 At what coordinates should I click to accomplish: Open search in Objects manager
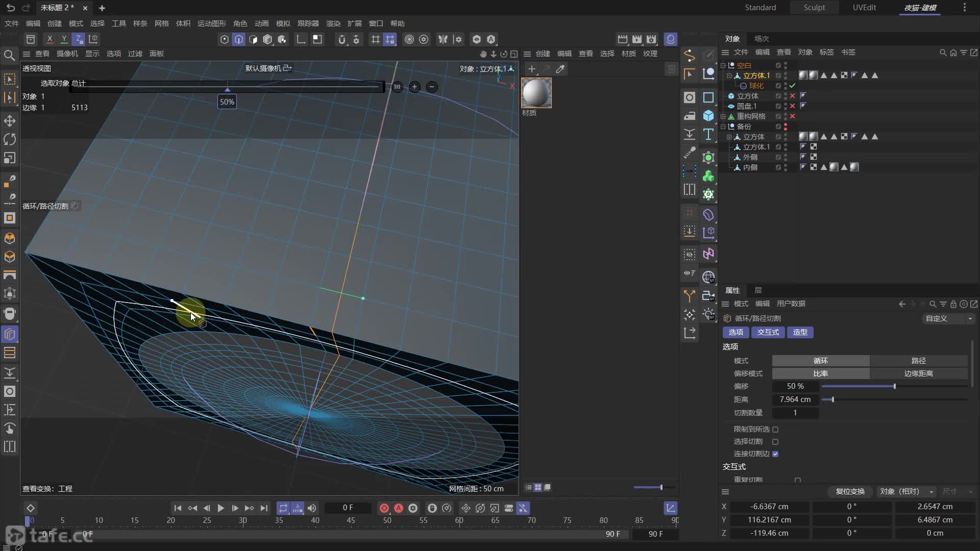point(943,53)
